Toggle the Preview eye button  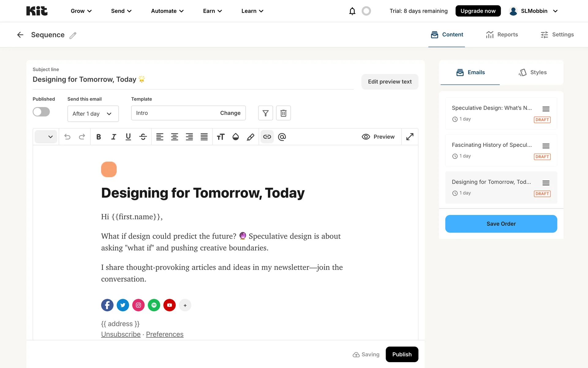(x=378, y=137)
